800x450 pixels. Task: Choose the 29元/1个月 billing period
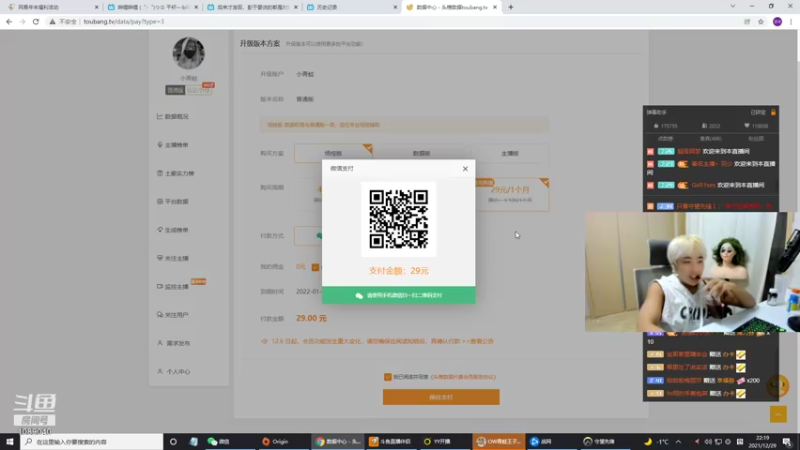(512, 194)
